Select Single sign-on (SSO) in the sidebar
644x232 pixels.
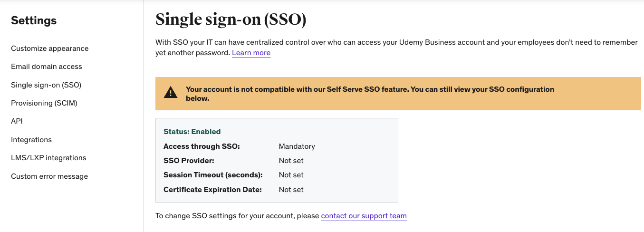pyautogui.click(x=46, y=85)
